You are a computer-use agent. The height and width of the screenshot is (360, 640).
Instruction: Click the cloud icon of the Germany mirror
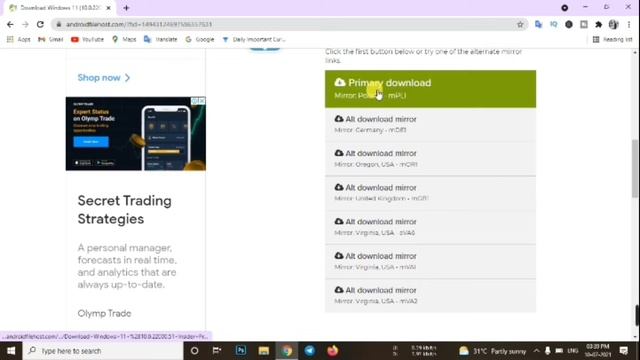tap(339, 119)
